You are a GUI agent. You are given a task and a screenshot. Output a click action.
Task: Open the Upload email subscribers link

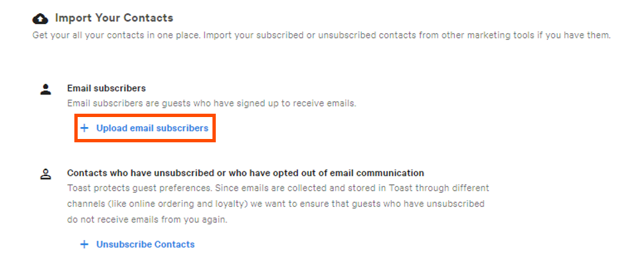pyautogui.click(x=152, y=128)
